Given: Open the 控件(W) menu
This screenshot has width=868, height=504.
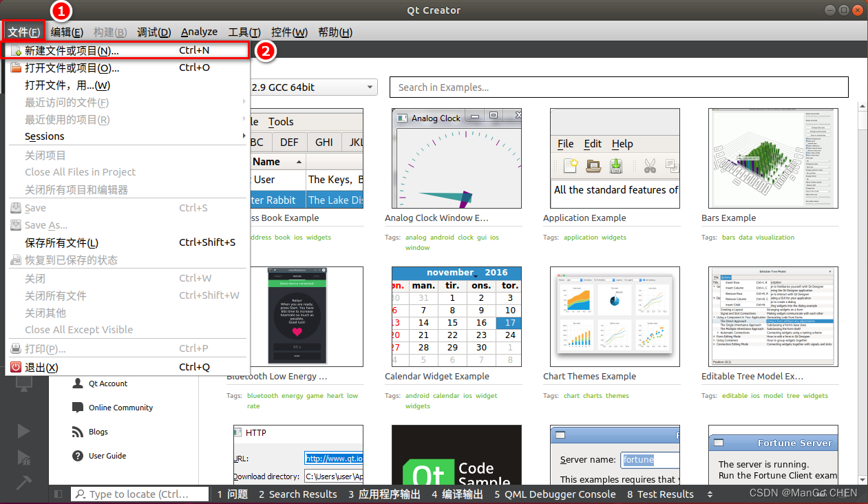Looking at the screenshot, I should (x=289, y=32).
